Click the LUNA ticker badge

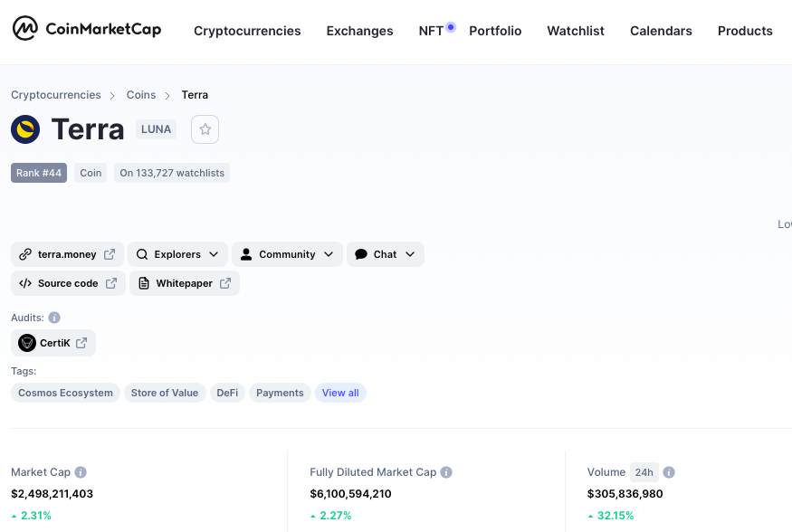pos(156,129)
